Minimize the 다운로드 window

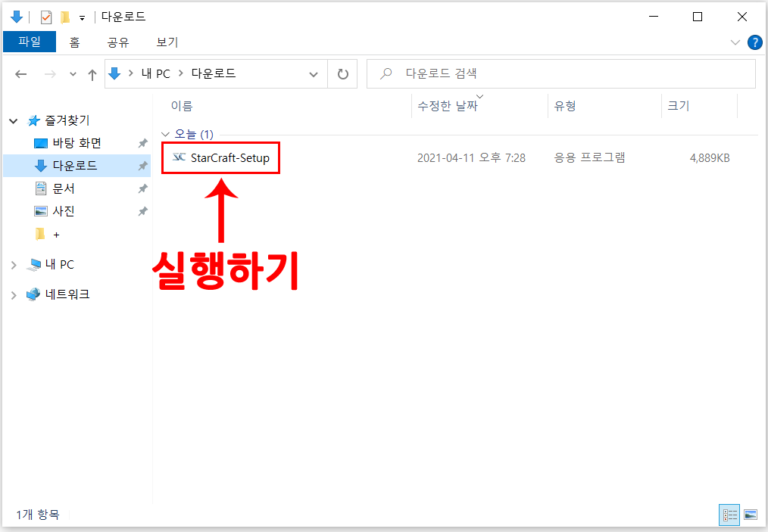pyautogui.click(x=654, y=17)
